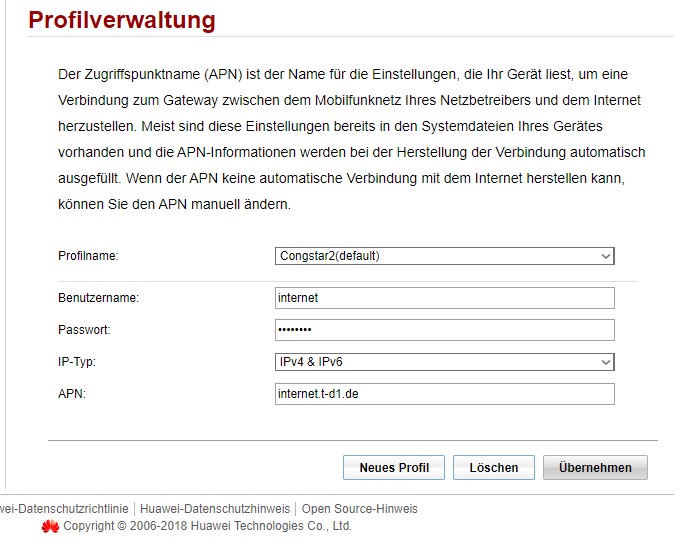
Task: Focus the Passwort field
Action: click(444, 330)
